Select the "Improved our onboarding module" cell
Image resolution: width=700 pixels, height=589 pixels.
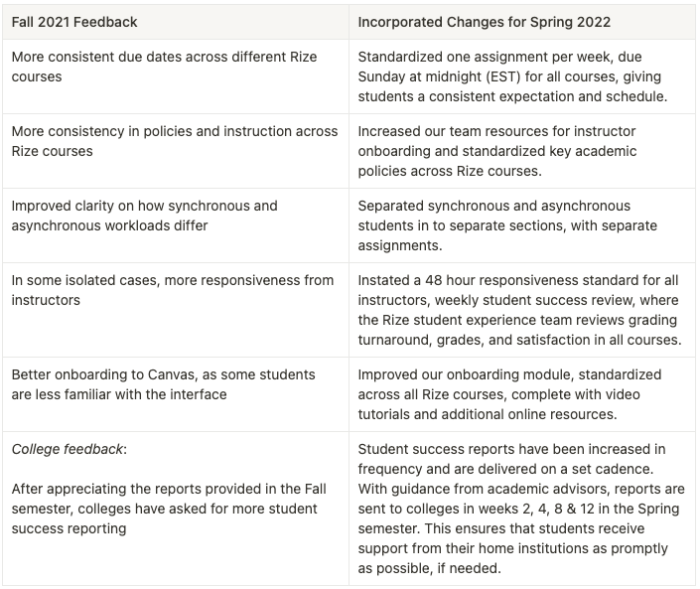click(x=509, y=394)
